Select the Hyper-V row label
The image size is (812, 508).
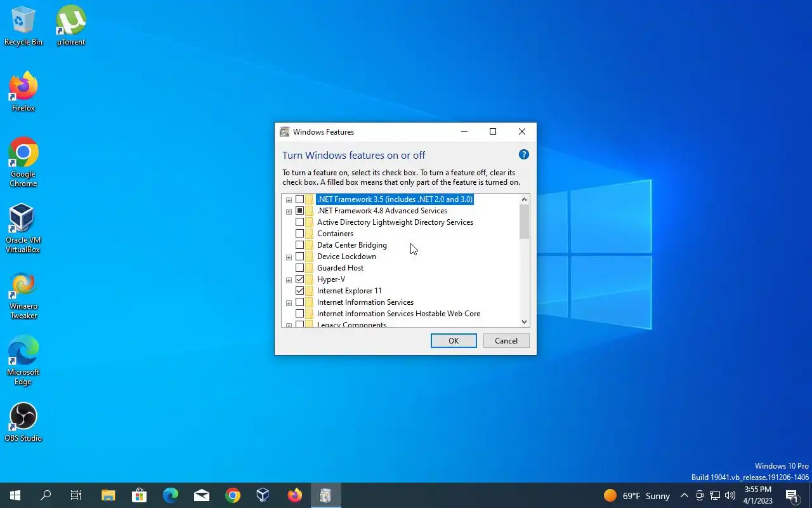[x=331, y=279]
